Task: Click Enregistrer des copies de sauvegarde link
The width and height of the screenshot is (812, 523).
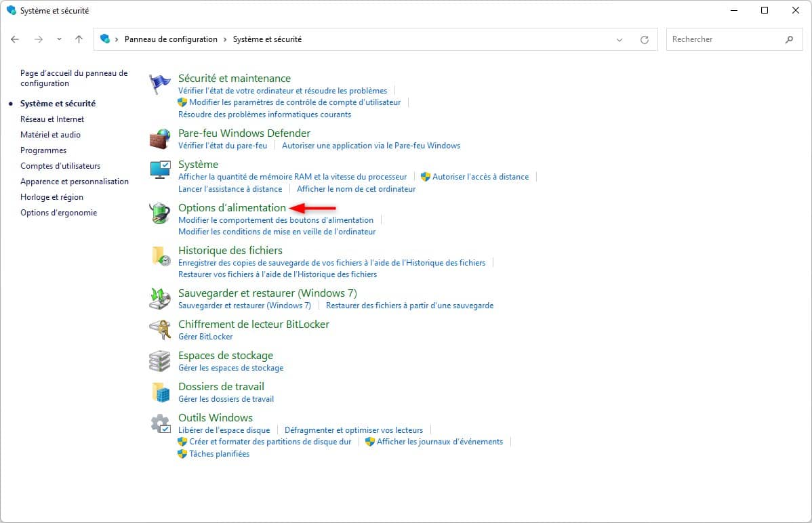Action: pyautogui.click(x=332, y=263)
